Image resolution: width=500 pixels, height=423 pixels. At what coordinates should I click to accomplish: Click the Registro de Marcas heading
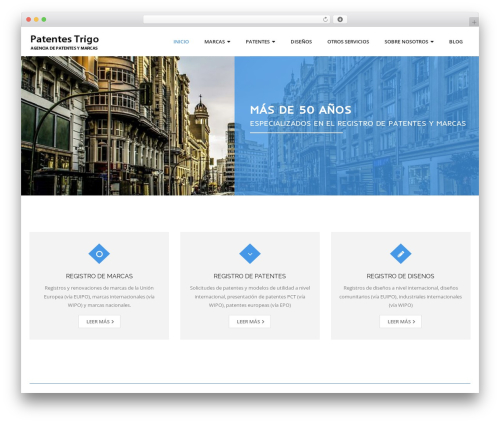(99, 276)
